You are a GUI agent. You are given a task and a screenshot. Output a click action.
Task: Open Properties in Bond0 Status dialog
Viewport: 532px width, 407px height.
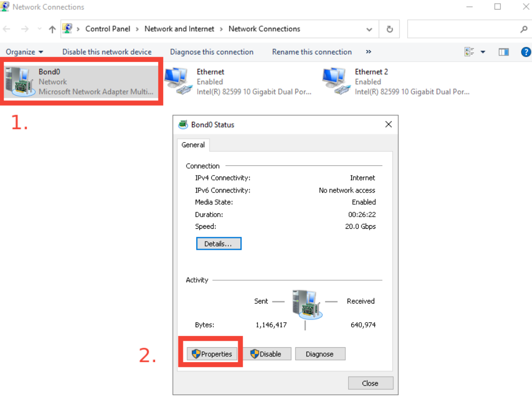tap(212, 354)
